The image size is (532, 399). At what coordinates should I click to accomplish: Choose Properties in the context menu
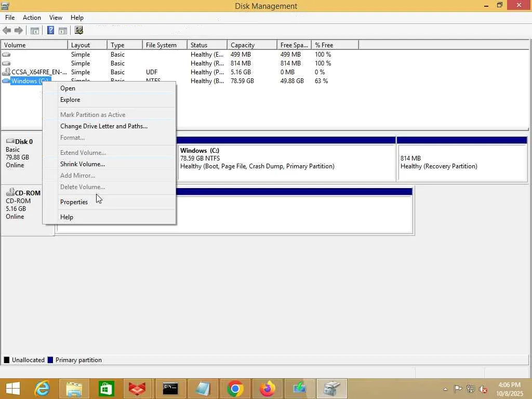(109, 202)
